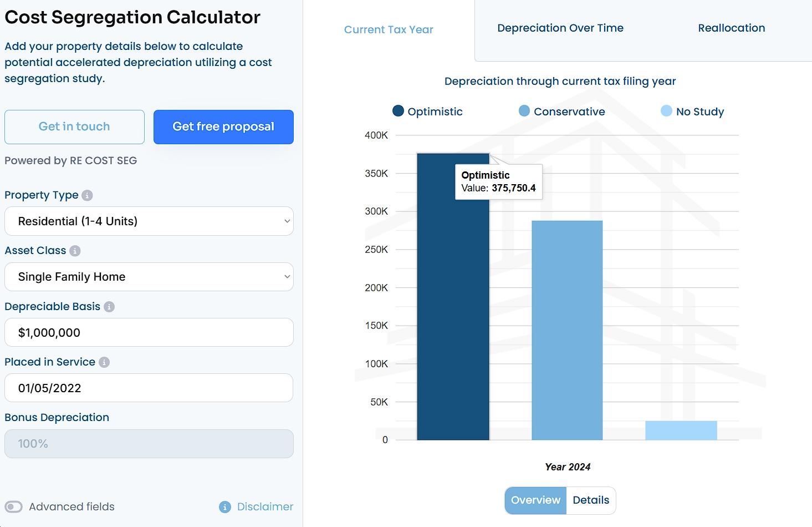Click the Bonus Depreciation 100% field
The height and width of the screenshot is (527, 812).
[149, 444]
